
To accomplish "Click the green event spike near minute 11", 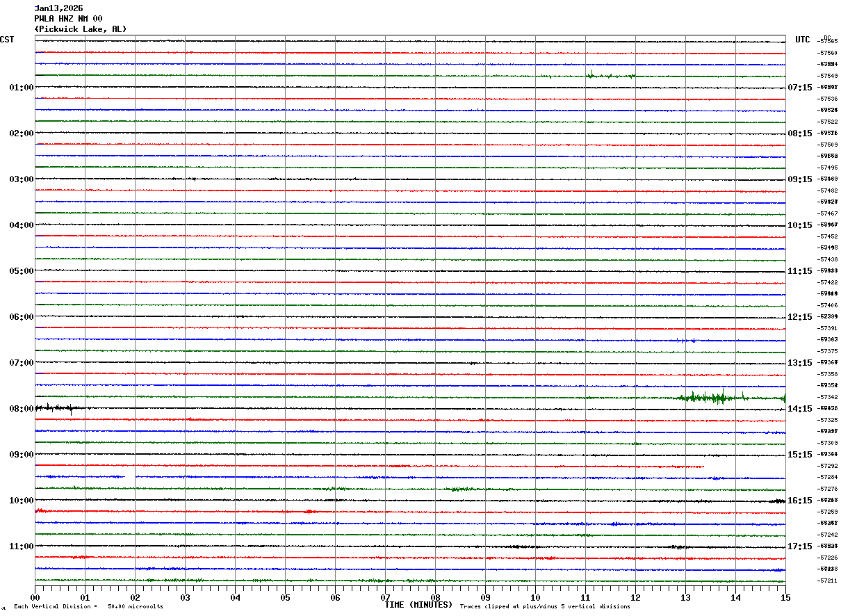I will (591, 74).
